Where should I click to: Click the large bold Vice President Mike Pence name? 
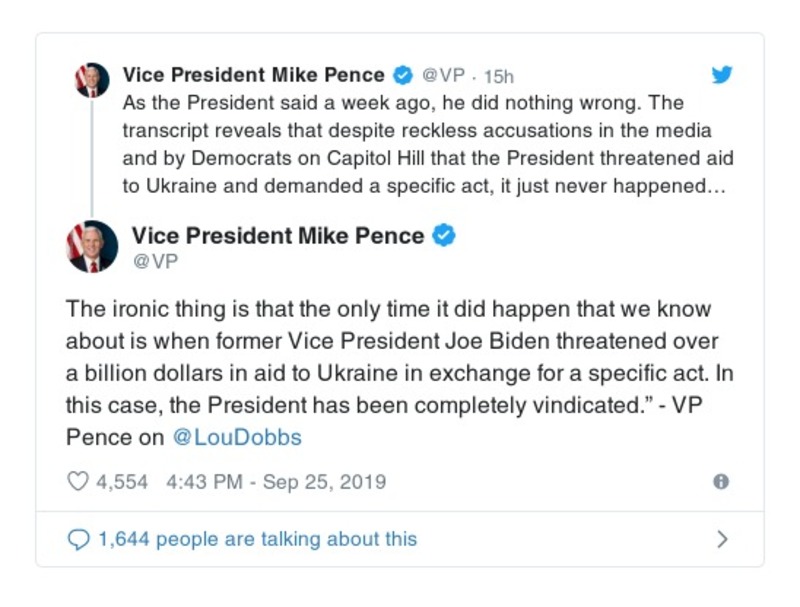click(x=278, y=236)
